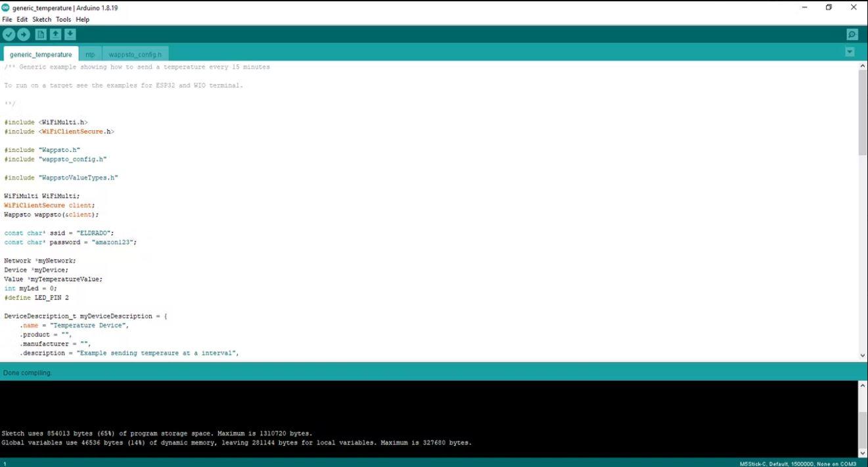The width and height of the screenshot is (868, 467).
Task: Click editor scrollbar down arrow
Action: click(x=863, y=355)
